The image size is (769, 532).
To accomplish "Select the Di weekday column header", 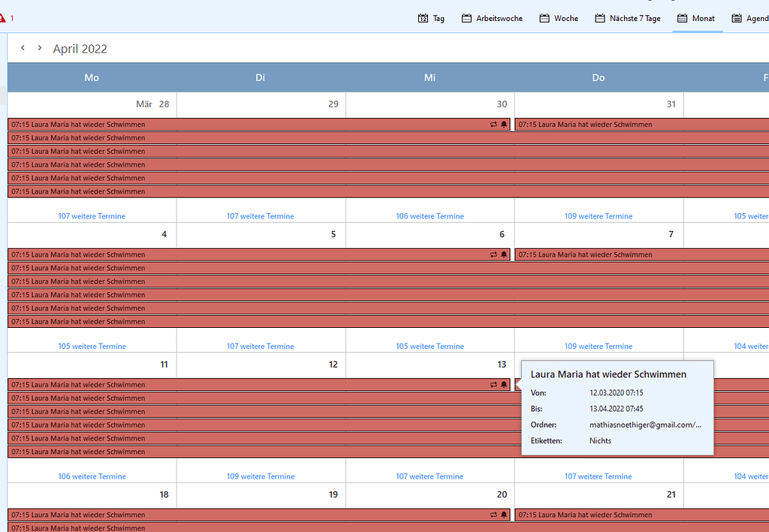I will click(261, 77).
